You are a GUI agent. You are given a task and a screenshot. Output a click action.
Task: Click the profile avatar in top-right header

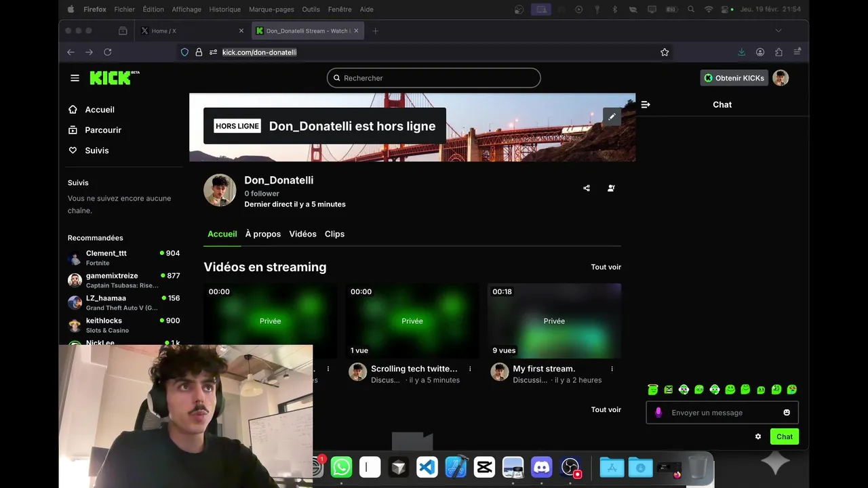click(x=781, y=78)
